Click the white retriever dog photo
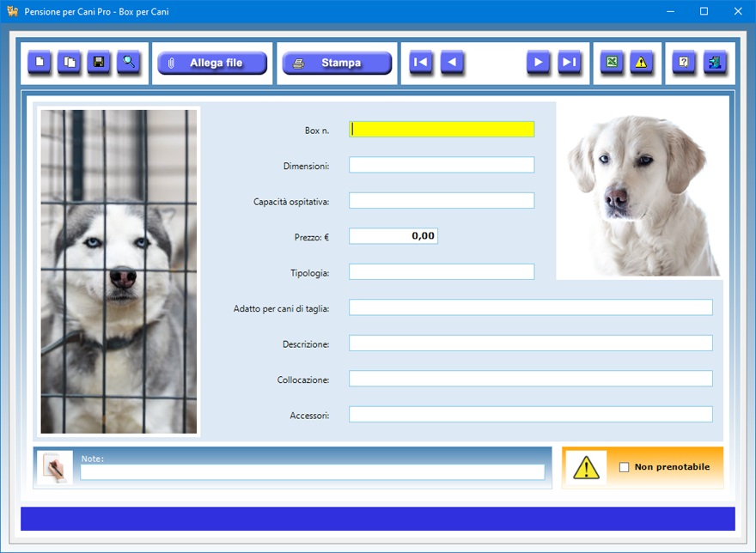756x553 pixels. [643, 195]
